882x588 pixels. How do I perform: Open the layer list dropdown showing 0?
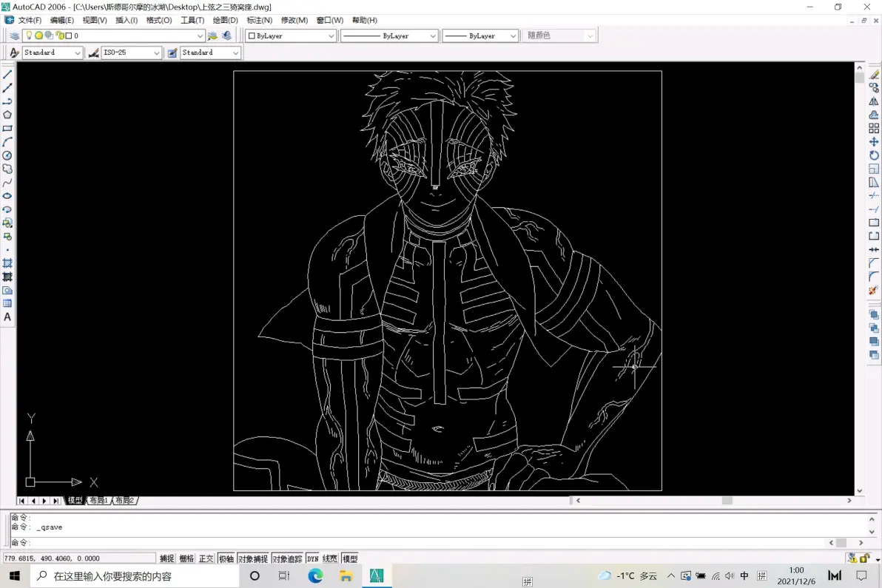click(x=114, y=36)
